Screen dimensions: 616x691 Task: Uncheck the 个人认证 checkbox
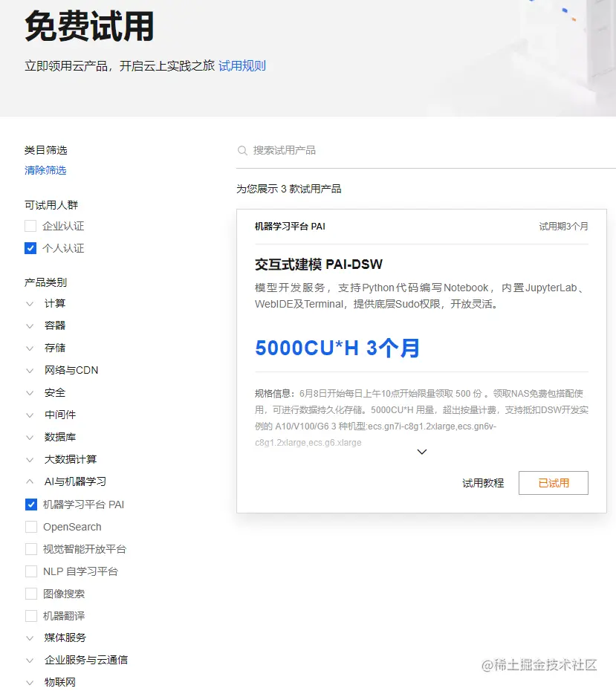point(30,248)
